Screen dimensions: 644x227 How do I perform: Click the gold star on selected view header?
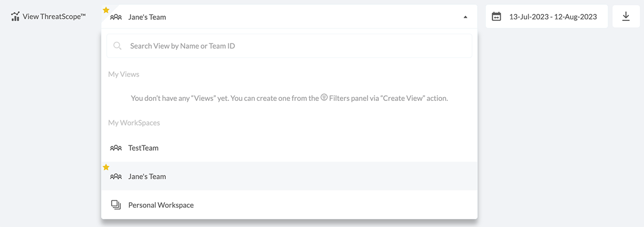(x=106, y=10)
